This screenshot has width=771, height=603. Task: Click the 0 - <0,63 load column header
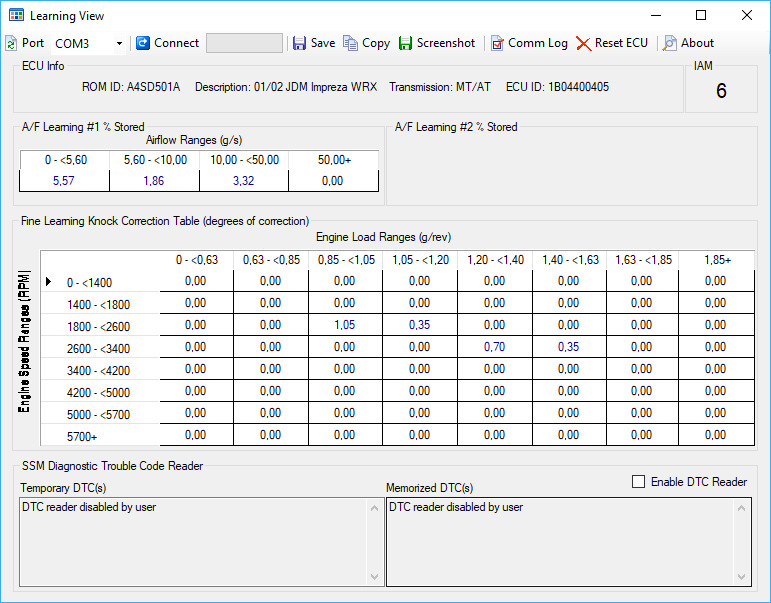point(197,260)
